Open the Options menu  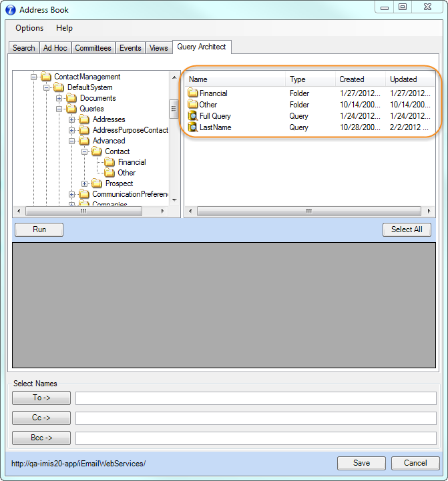29,28
